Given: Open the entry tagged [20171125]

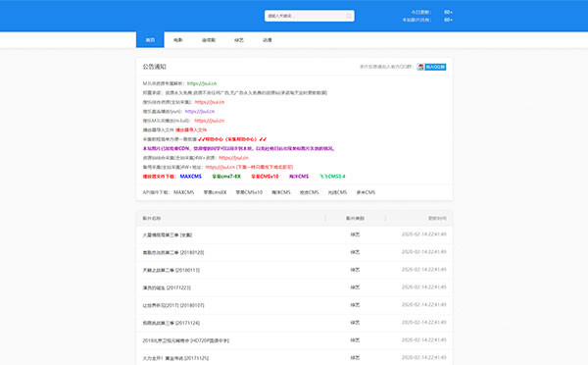Looking at the screenshot, I should (175, 358).
